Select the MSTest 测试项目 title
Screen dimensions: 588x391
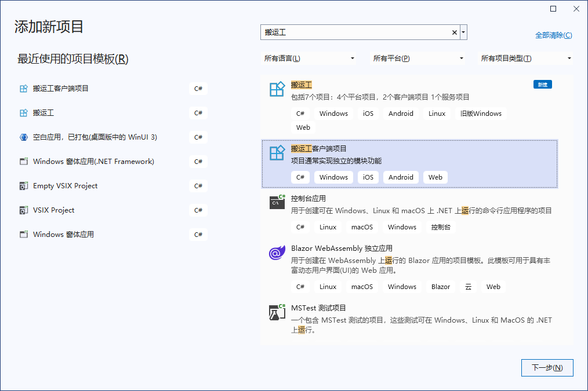point(318,308)
